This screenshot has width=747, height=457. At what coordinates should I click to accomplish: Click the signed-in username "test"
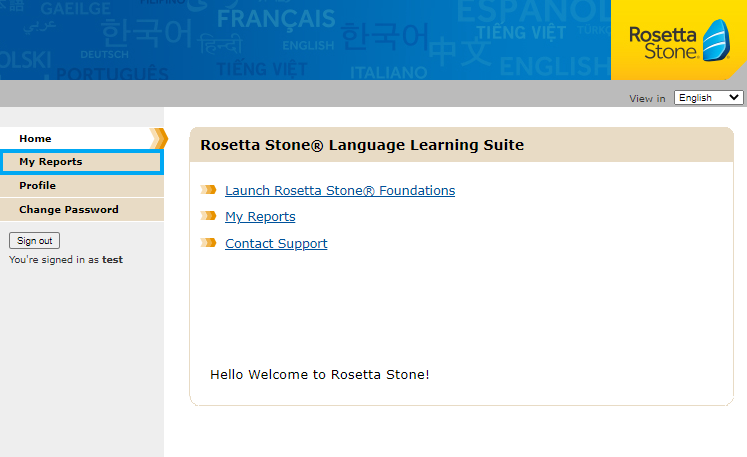(x=113, y=260)
